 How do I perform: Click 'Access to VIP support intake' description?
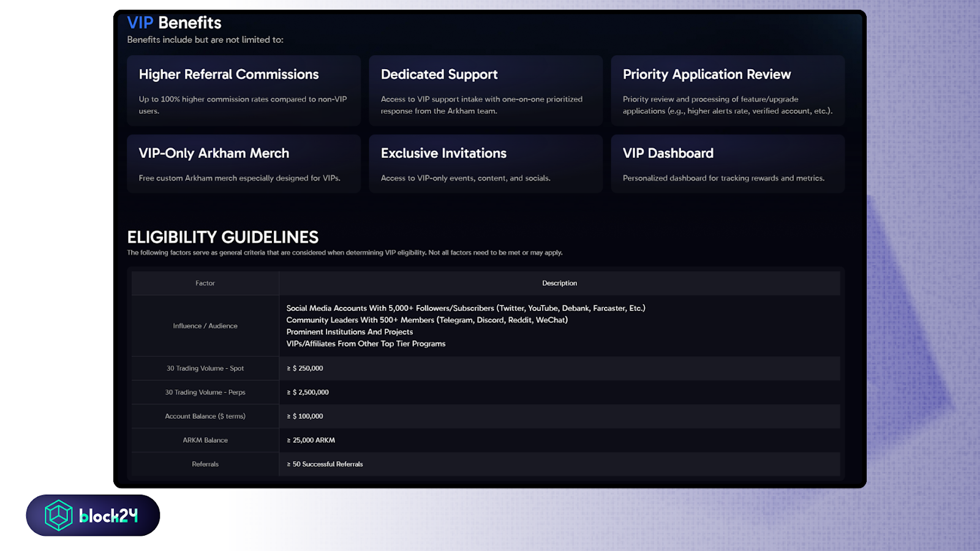tap(481, 105)
